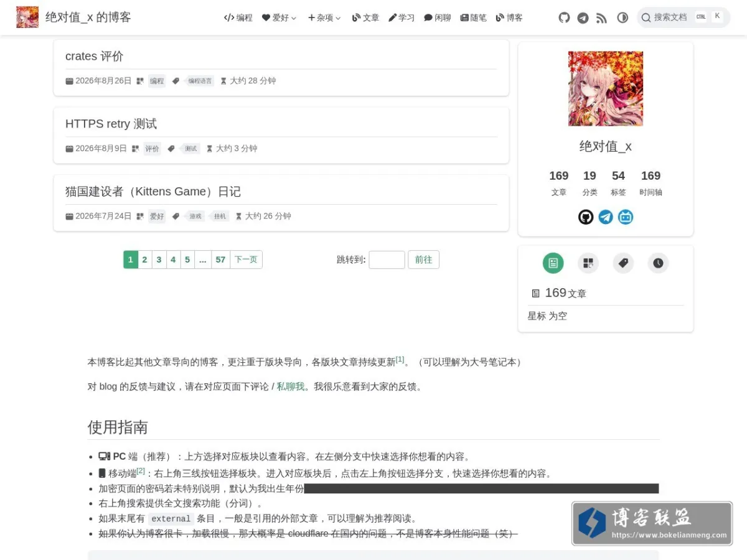Select the 挂机 tag on Kittens Game post
747x560 pixels.
[x=220, y=217]
